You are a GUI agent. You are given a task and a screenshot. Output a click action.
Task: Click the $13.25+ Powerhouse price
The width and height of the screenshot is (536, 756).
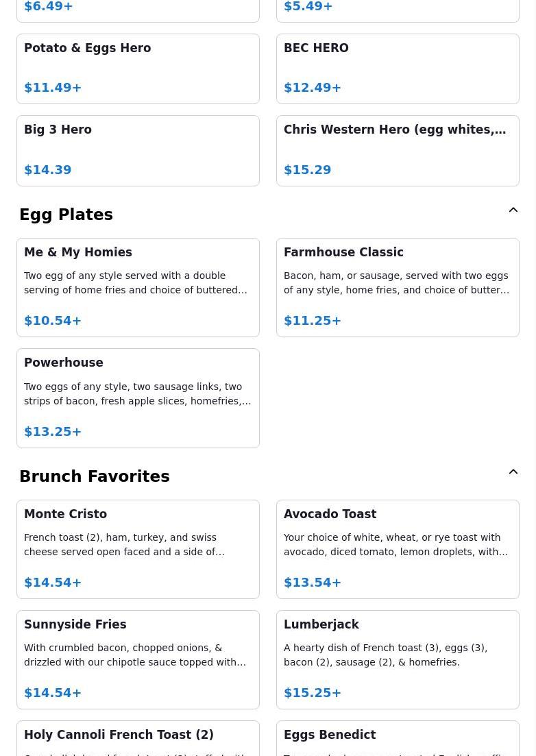point(53,432)
